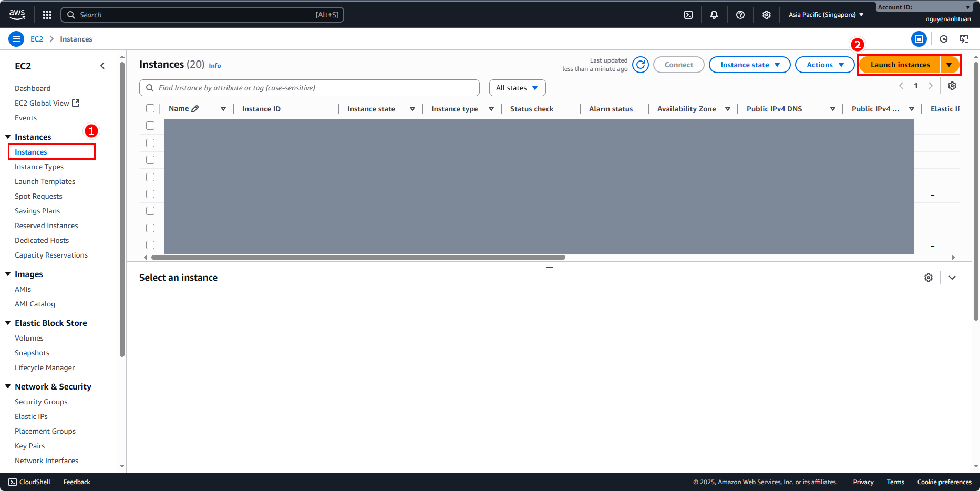
Task: Open the help question mark menu
Action: tap(740, 15)
